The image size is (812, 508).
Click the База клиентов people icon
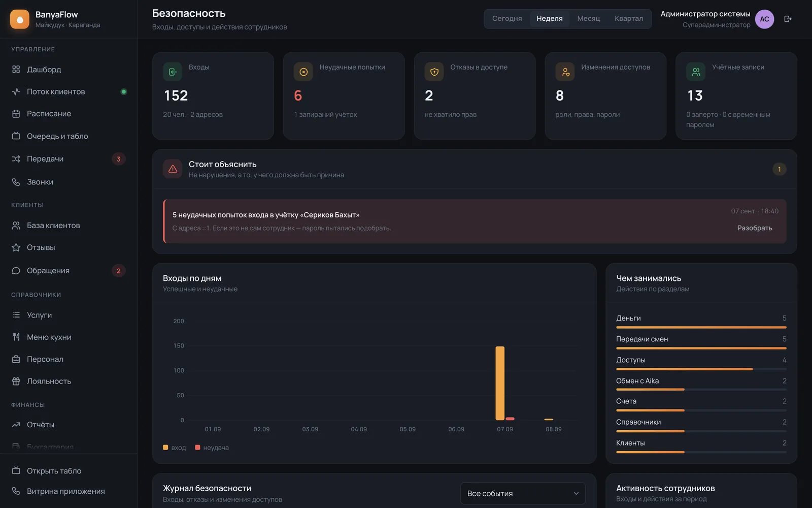(16, 225)
